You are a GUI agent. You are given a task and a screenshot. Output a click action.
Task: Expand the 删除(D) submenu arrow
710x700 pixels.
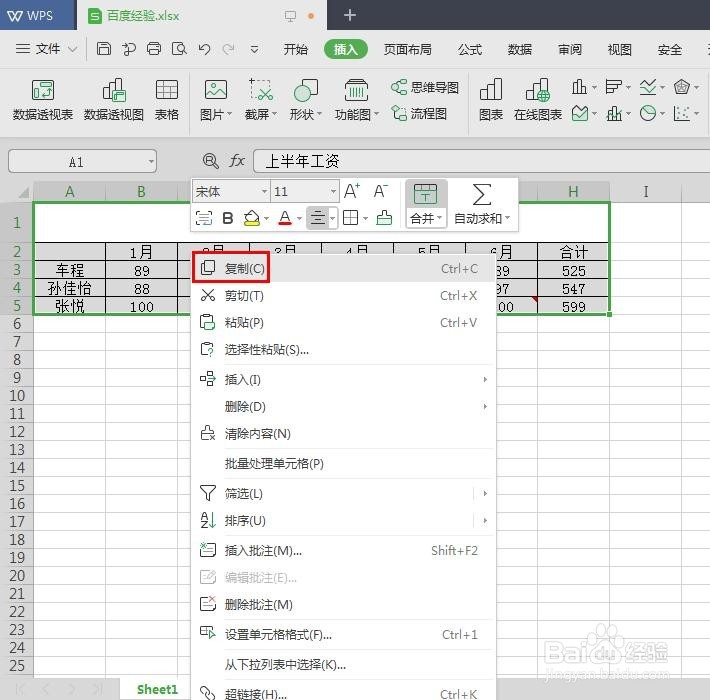[x=485, y=407]
